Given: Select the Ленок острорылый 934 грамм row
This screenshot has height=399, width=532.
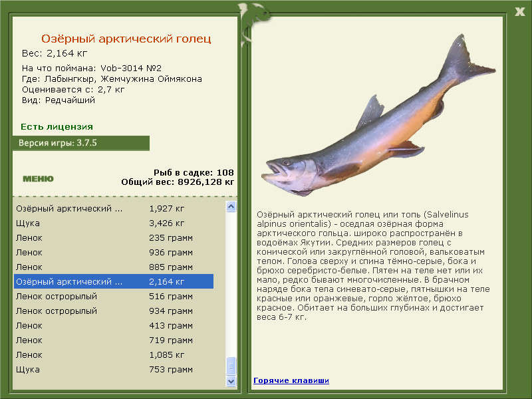Looking at the screenshot, I should coord(114,311).
